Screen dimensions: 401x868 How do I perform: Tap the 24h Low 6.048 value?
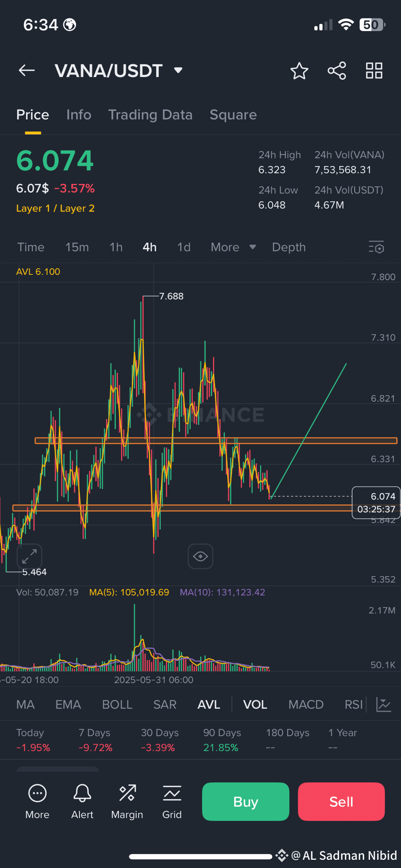[272, 205]
